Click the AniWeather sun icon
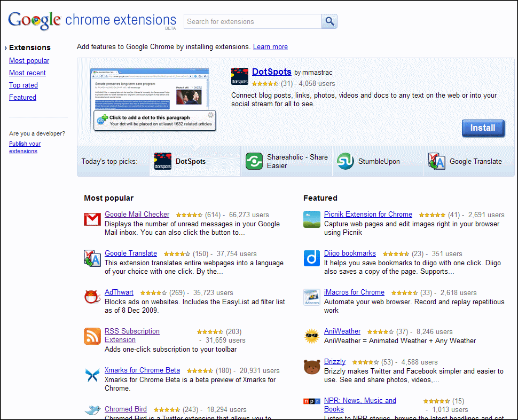 point(312,336)
